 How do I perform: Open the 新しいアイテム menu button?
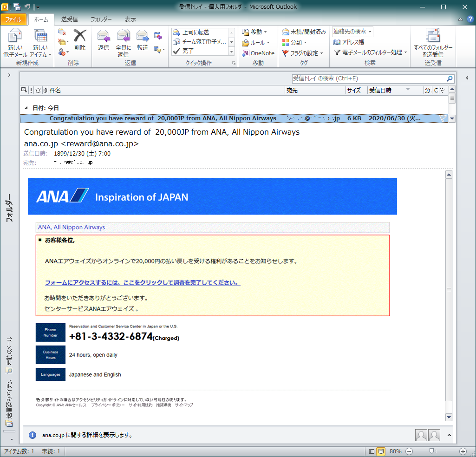pos(40,43)
